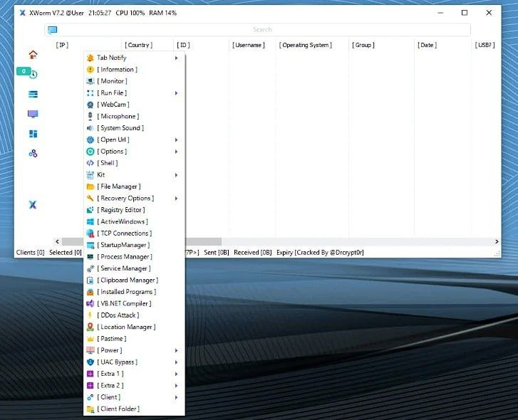Open the UAC Bypass menu entry

coord(134,362)
